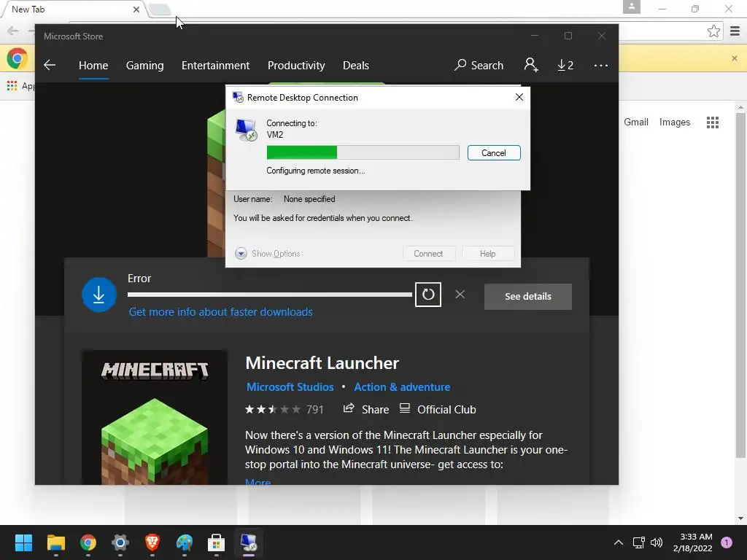Open the Windows Start menu

click(23, 542)
